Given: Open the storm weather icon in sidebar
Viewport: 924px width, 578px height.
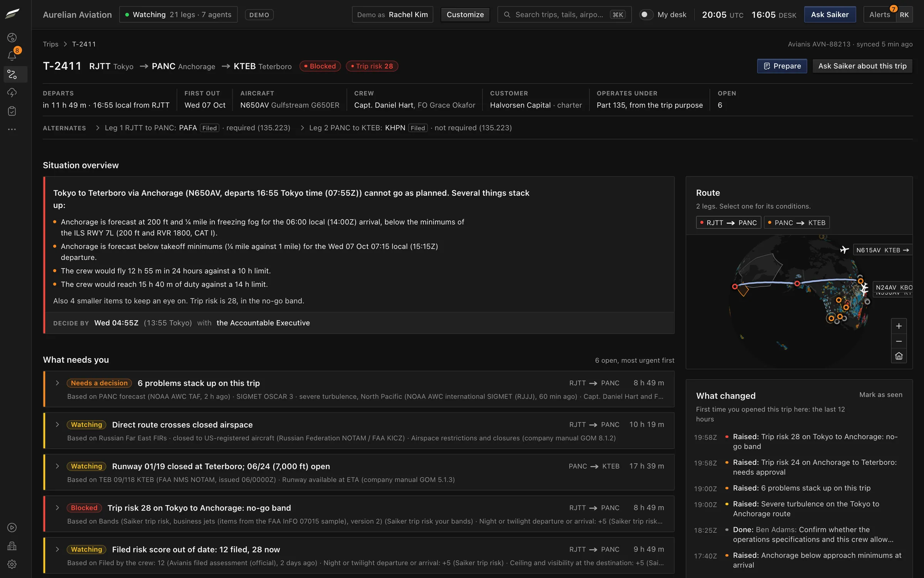Looking at the screenshot, I should pyautogui.click(x=12, y=92).
